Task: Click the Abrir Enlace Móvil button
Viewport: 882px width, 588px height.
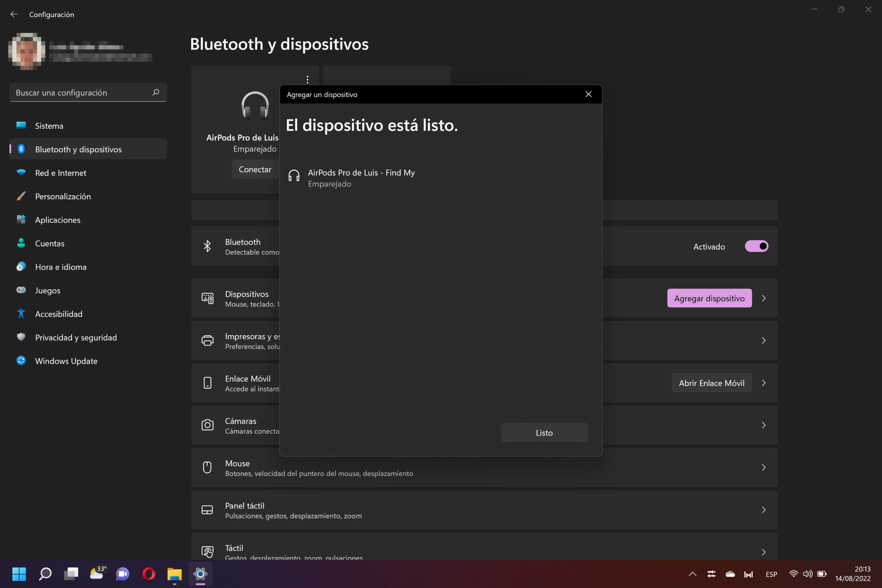Action: coord(711,383)
